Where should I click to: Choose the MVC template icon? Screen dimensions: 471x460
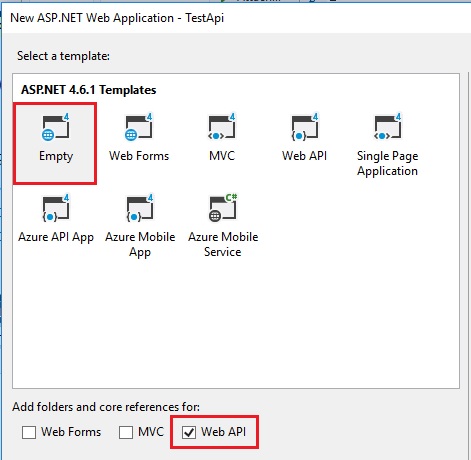222,127
